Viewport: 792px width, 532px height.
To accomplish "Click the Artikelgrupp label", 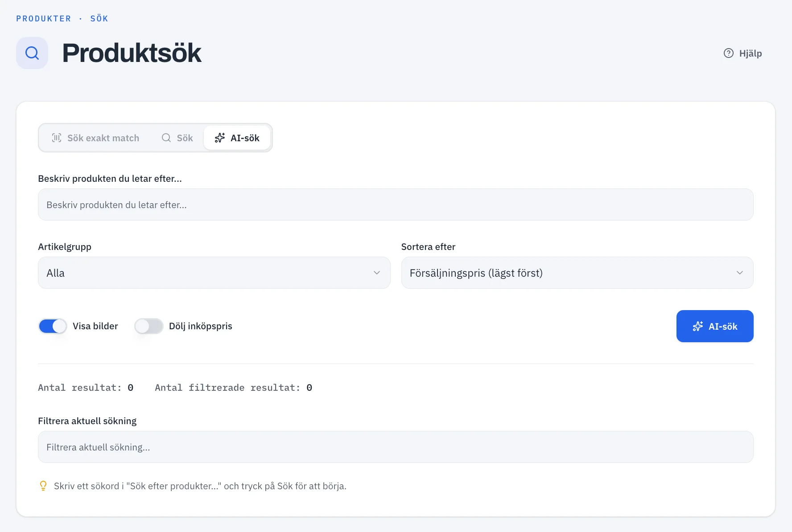I will (x=65, y=247).
